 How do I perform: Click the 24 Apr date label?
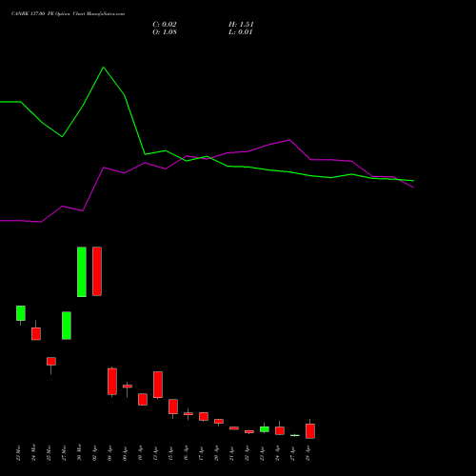[x=277, y=453]
